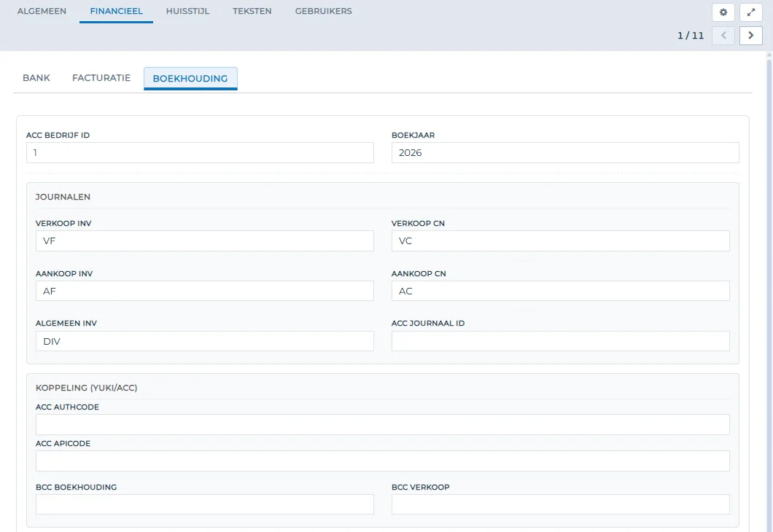Focus the ACC Authcode field
Image resolution: width=773 pixels, height=532 pixels.
pyautogui.click(x=383, y=425)
